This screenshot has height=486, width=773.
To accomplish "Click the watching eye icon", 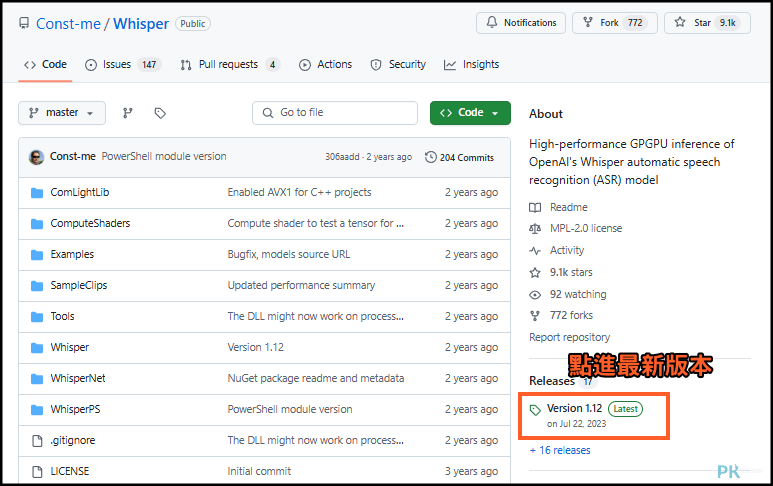I will pos(535,295).
